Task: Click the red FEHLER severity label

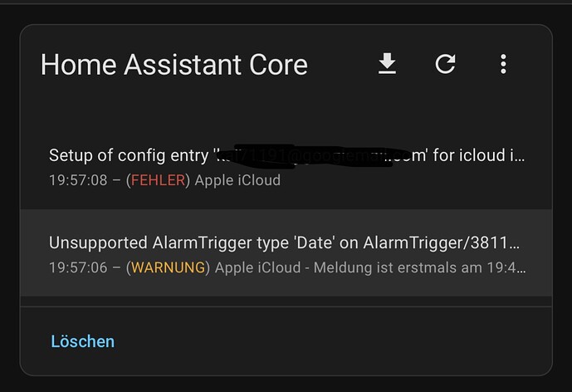Action: pyautogui.click(x=158, y=180)
